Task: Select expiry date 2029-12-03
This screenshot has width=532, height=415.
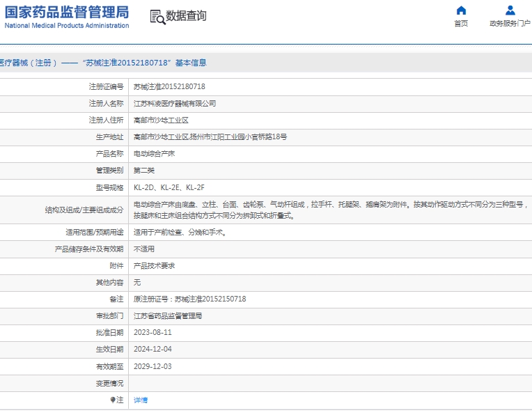Action: [x=152, y=366]
